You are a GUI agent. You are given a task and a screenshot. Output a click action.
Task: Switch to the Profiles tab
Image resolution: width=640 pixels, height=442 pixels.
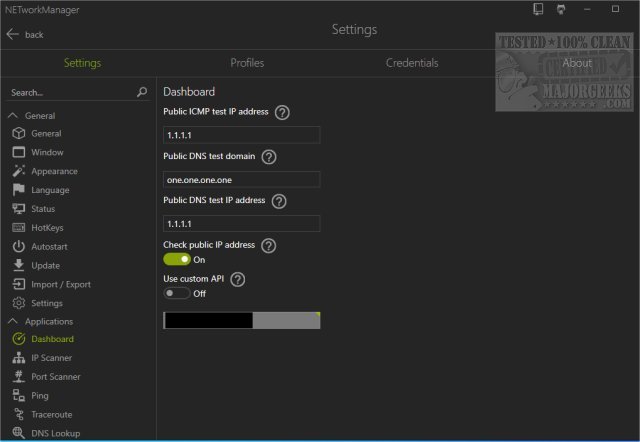pyautogui.click(x=247, y=63)
